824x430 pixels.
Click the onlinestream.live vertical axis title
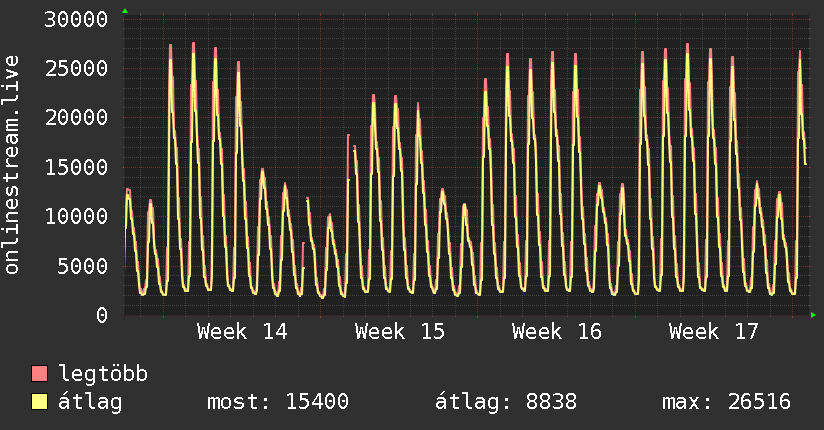tap(11, 165)
